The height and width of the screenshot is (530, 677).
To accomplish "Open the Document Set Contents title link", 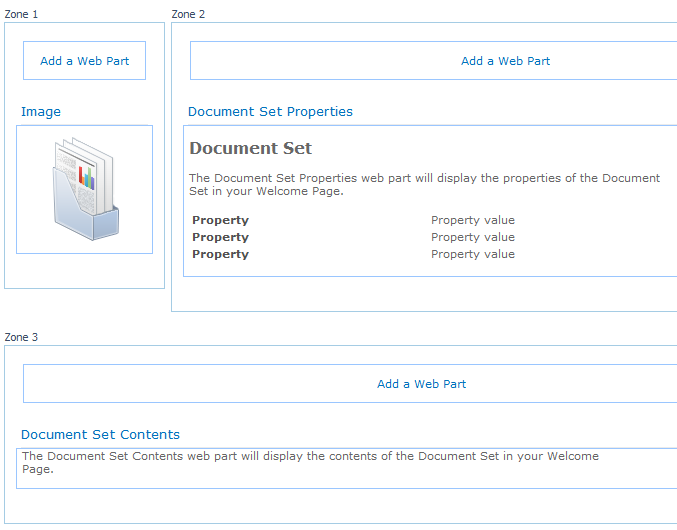I will pyautogui.click(x=100, y=435).
